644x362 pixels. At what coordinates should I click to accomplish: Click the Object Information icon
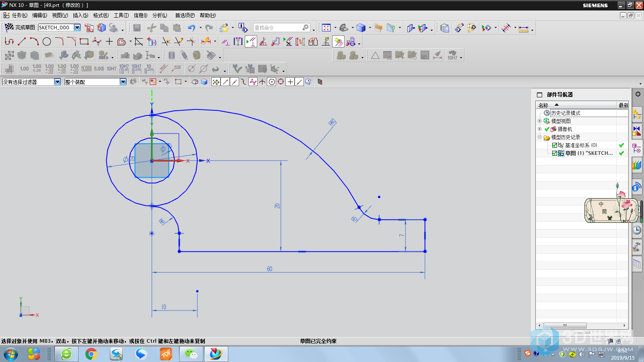(243, 27)
